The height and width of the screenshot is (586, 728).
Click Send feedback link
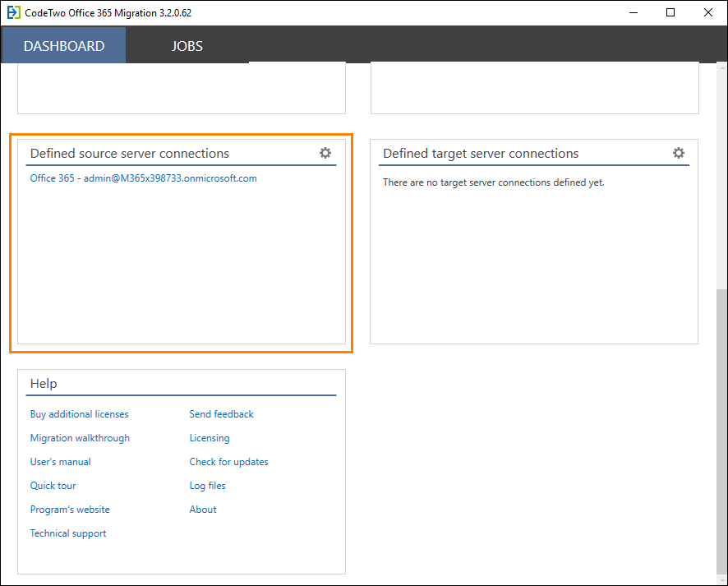222,414
